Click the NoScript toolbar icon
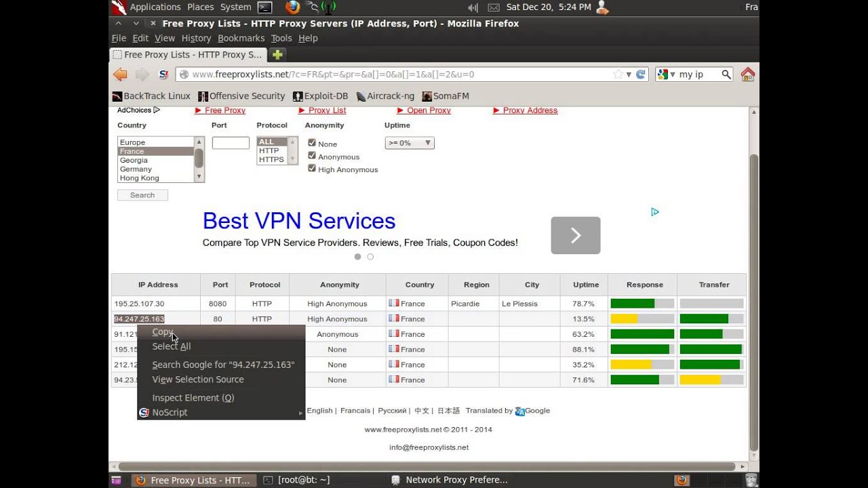 [163, 75]
